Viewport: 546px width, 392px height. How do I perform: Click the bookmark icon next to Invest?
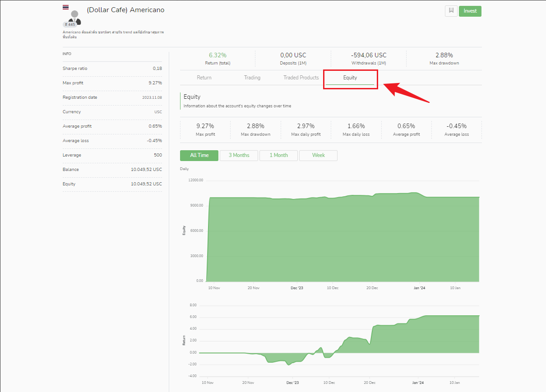(x=451, y=11)
